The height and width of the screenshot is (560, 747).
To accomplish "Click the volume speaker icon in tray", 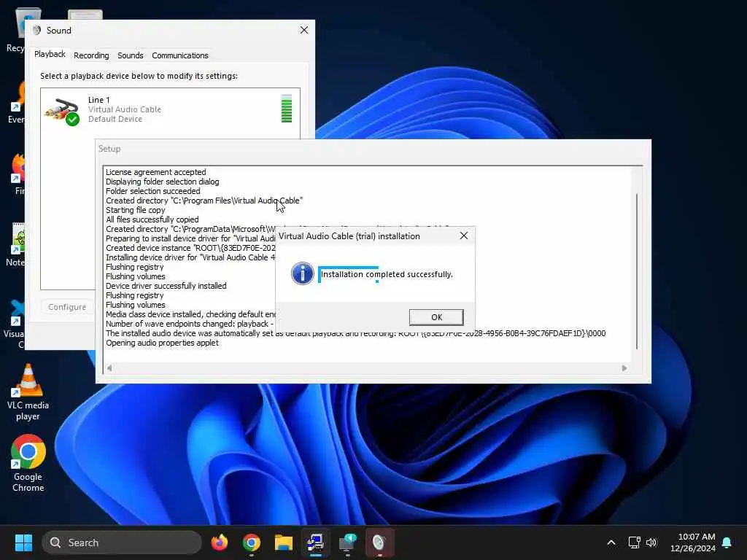I will point(651,542).
